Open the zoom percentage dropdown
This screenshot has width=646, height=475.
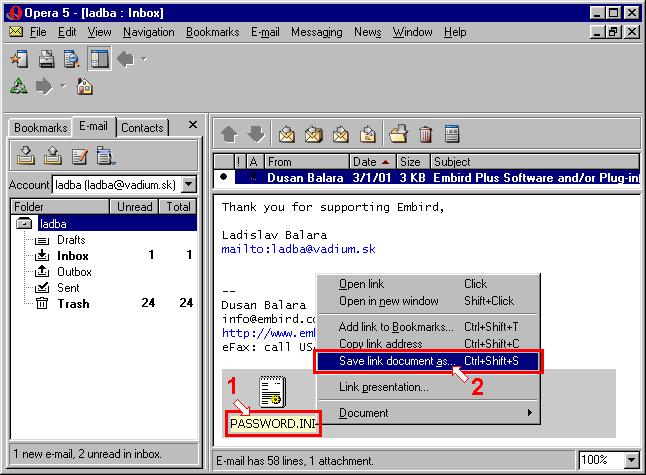(x=631, y=460)
